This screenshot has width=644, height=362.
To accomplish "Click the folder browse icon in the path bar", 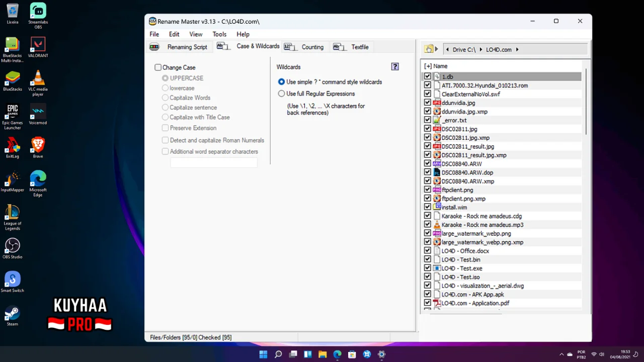I will [429, 49].
